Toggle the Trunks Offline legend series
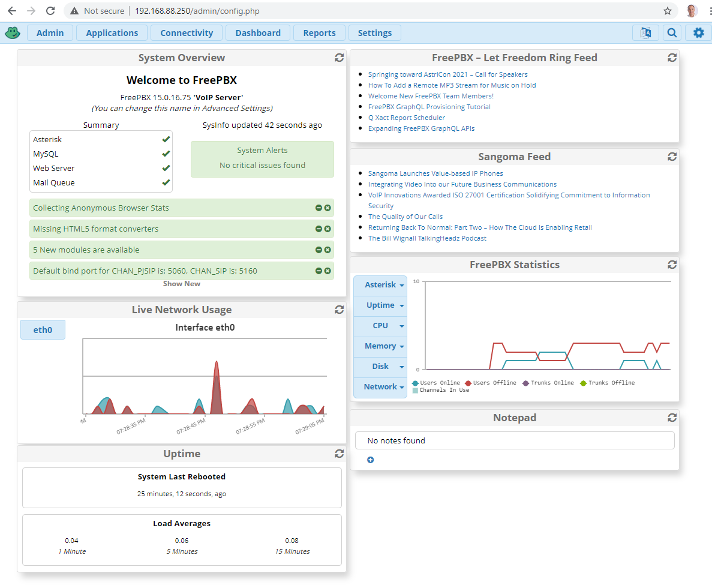 point(608,383)
